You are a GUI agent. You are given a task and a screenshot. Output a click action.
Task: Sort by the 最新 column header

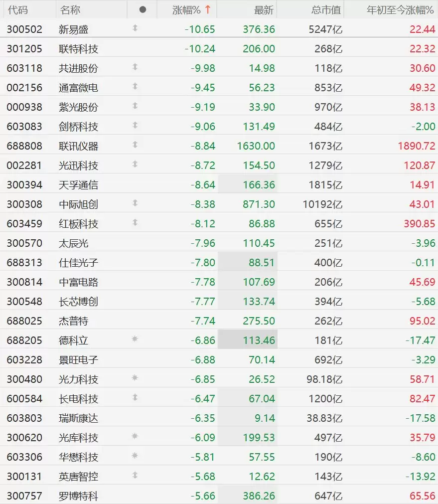click(264, 10)
